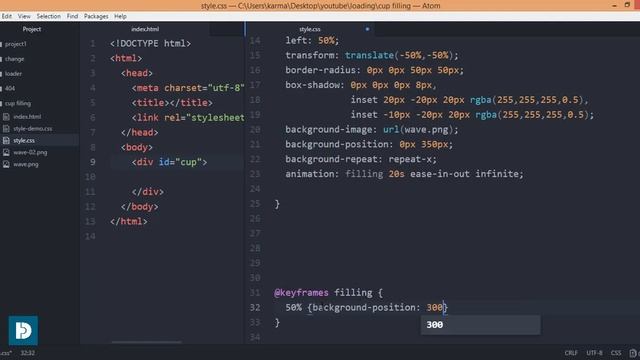This screenshot has height=360, width=640.
Task: Click 'url(wave.png)' in the background-image line
Action: point(418,129)
